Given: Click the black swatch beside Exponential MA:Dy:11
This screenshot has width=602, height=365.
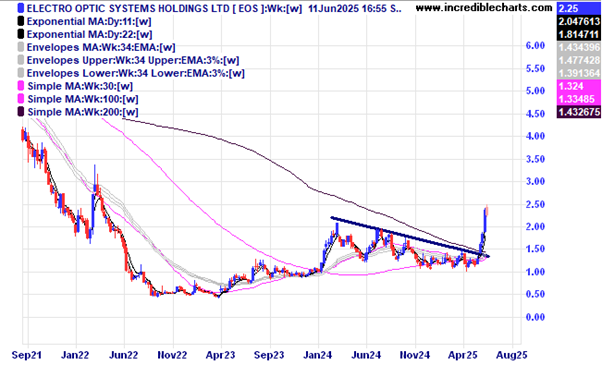Looking at the screenshot, I should 20,21.
